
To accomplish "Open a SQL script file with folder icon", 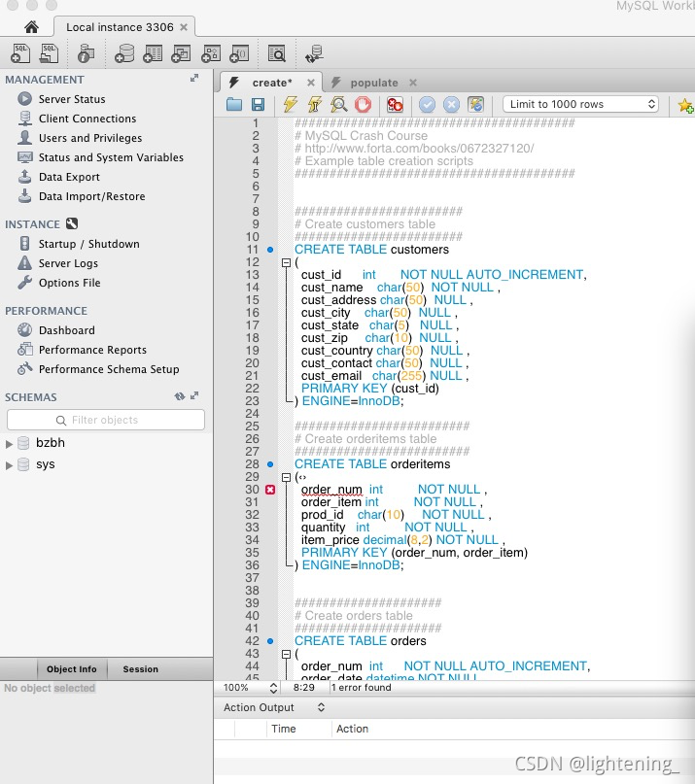I will (x=234, y=104).
